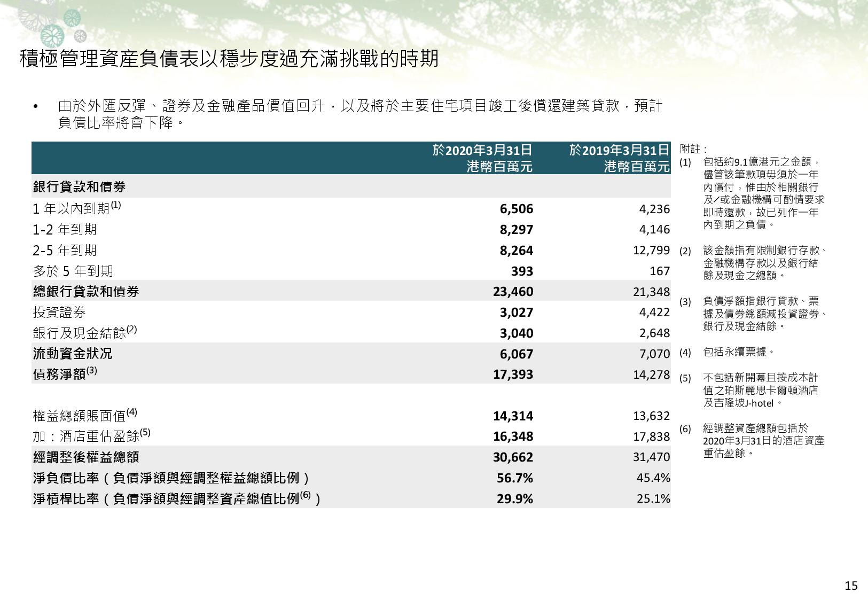Screen dimensions: 868x601
Task: Select the total 21,348
Action: coord(652,292)
